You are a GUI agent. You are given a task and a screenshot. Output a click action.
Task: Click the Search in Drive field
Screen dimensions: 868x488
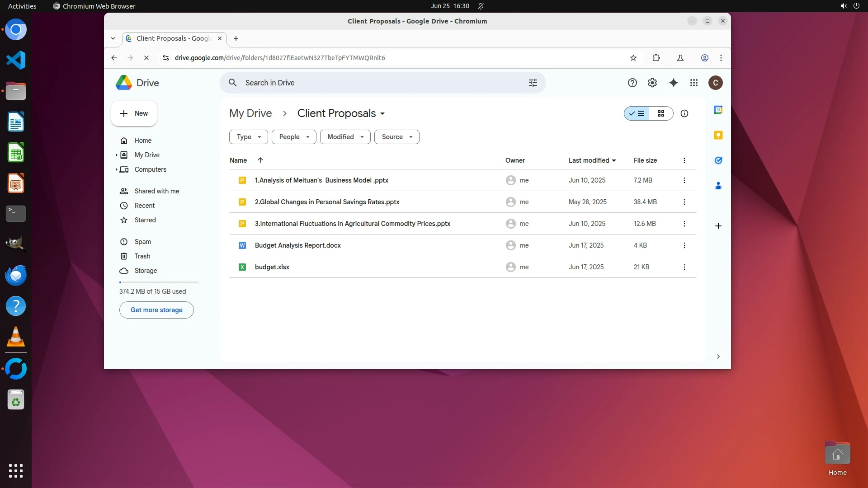380,83
